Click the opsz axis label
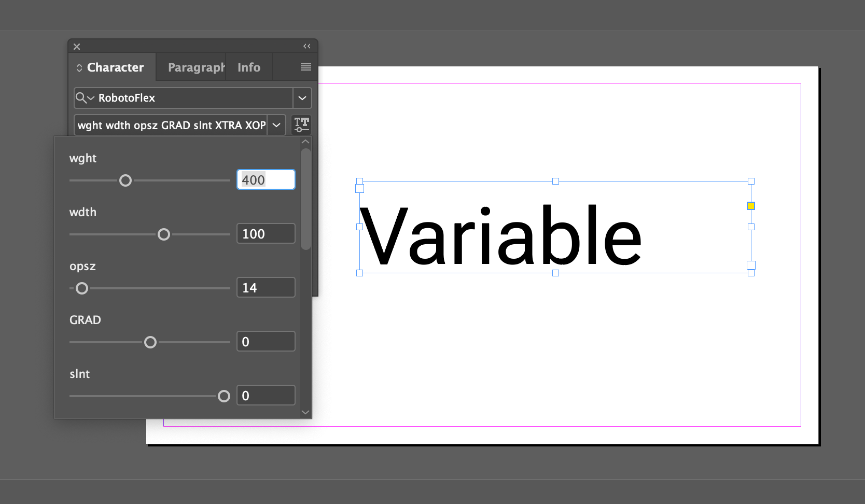 click(82, 267)
